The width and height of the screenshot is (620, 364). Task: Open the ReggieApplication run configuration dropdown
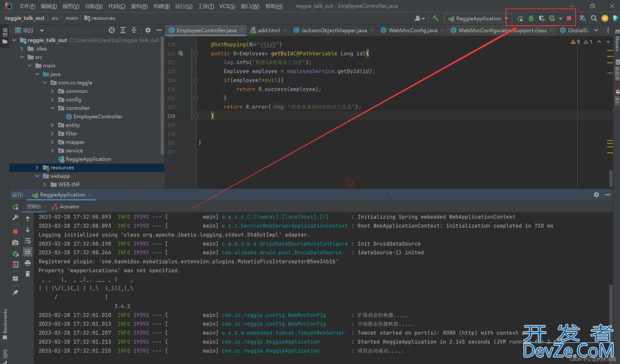[478, 19]
